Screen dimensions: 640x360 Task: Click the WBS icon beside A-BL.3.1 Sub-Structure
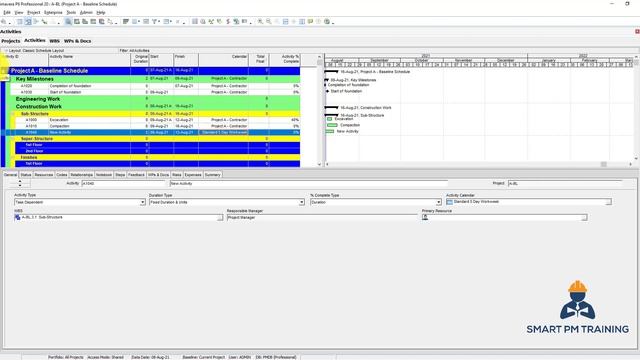[x=17, y=218]
